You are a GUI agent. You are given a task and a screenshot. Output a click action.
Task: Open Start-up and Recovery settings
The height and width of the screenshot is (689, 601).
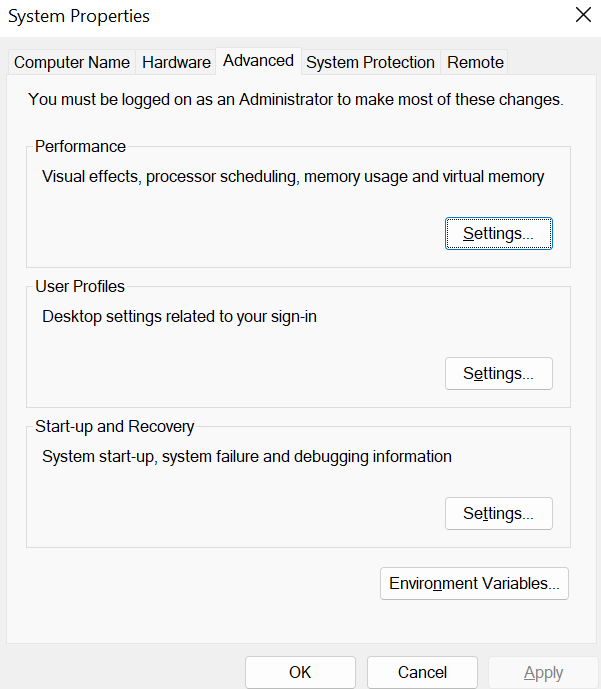(498, 514)
